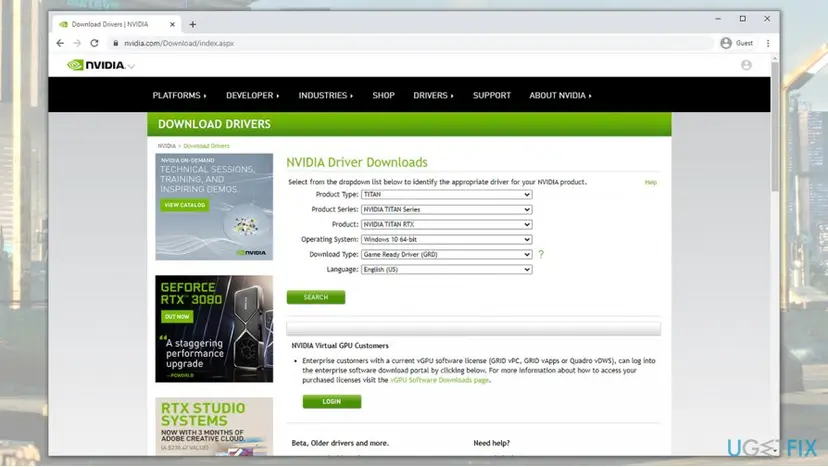The image size is (828, 467).
Task: Open the vGPU Software Downloads page link
Action: coord(439,380)
